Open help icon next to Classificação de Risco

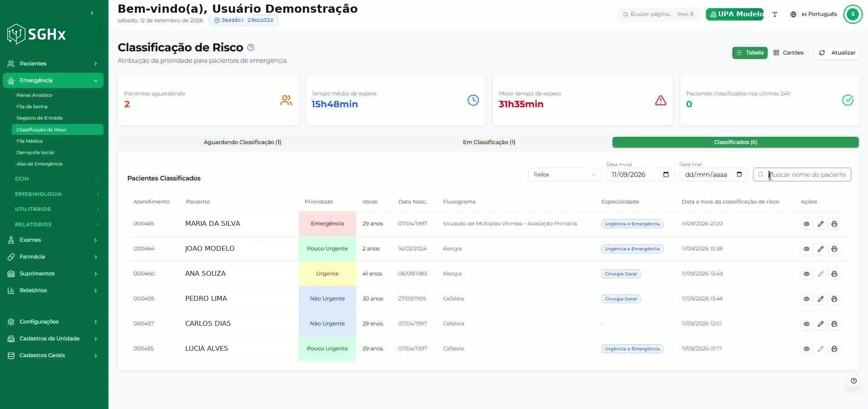[251, 48]
